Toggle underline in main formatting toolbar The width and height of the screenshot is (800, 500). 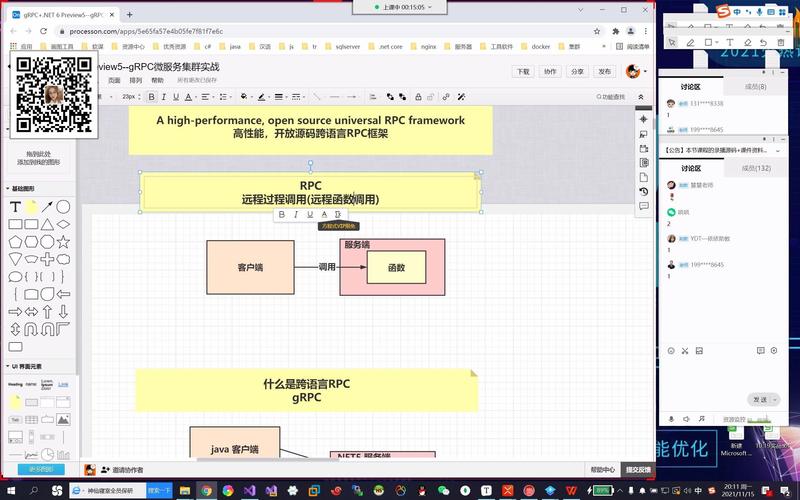[176, 97]
